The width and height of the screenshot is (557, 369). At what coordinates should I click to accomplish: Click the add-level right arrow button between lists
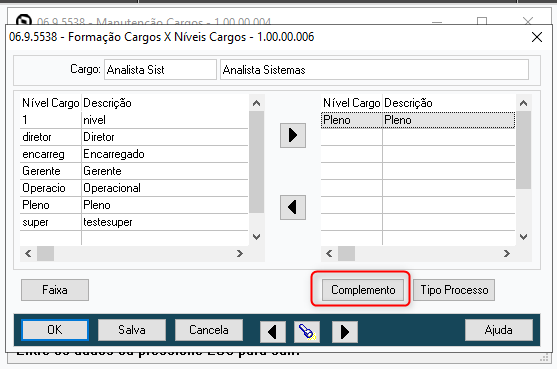click(293, 135)
